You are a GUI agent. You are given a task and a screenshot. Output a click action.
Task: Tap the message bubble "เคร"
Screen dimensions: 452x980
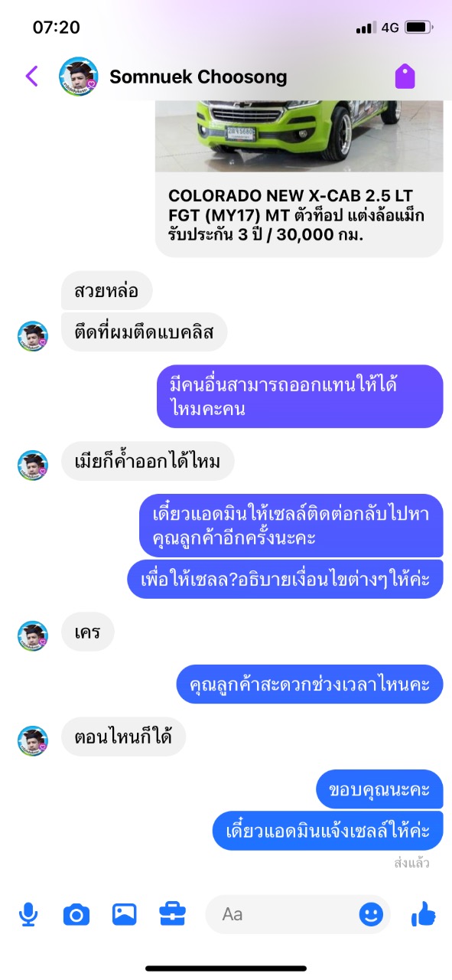coord(88,632)
